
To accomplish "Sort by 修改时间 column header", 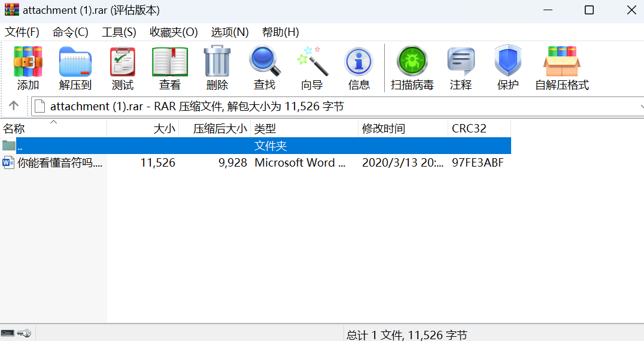I will tap(403, 129).
